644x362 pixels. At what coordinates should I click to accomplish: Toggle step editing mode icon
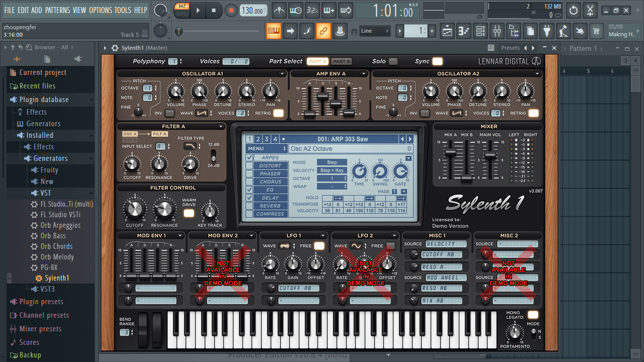tap(307, 31)
